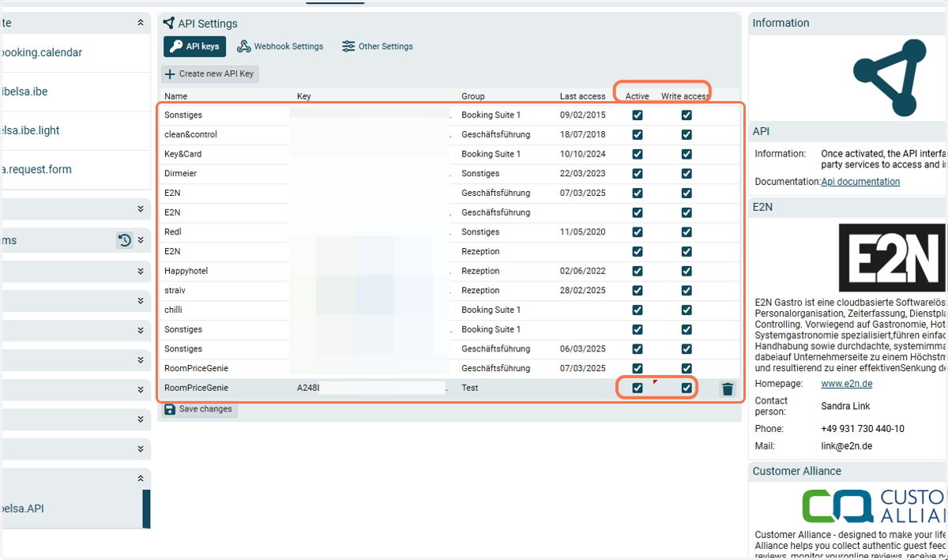Collapse the top sidebar section with double chevron

141,23
